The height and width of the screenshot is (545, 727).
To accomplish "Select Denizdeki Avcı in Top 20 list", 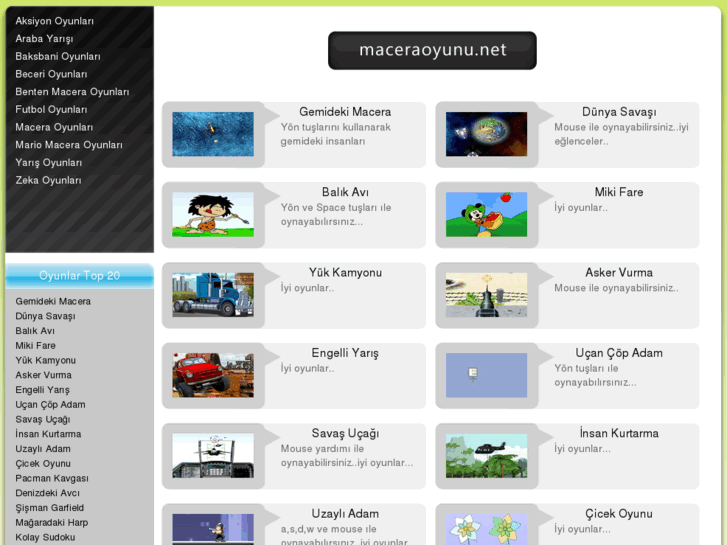I will 47,493.
